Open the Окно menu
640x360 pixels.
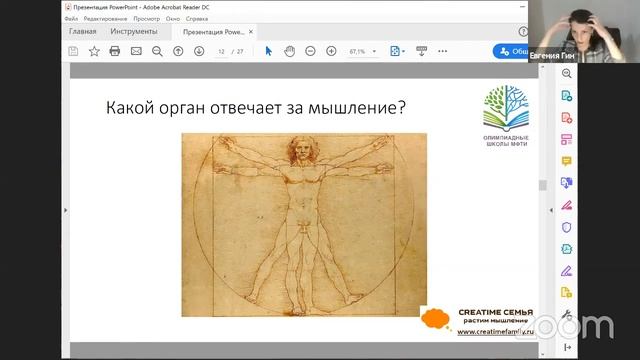(173, 19)
